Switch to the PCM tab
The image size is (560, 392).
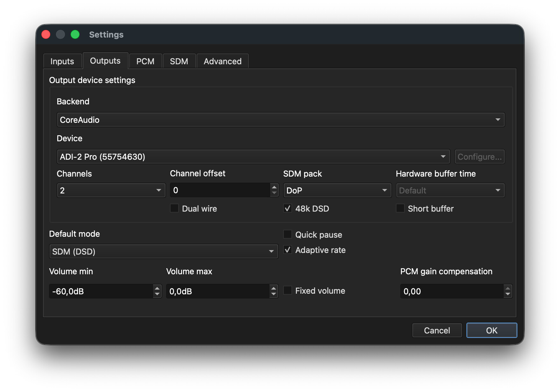point(145,61)
